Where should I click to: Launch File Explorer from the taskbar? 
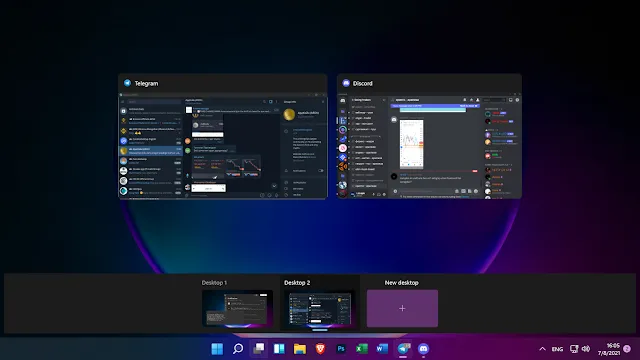(x=300, y=349)
